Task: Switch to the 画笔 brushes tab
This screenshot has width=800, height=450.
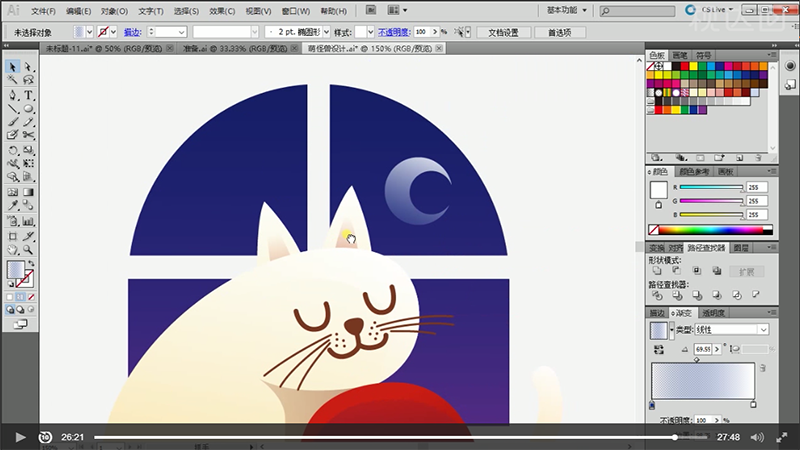Action: 680,55
